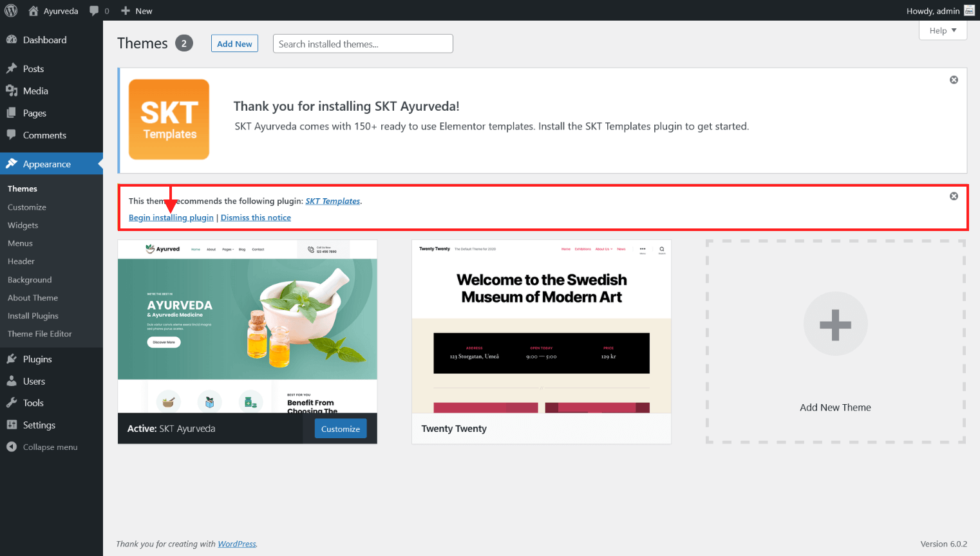Click the Users person icon
Viewport: 980px width, 556px height.
pos(12,381)
